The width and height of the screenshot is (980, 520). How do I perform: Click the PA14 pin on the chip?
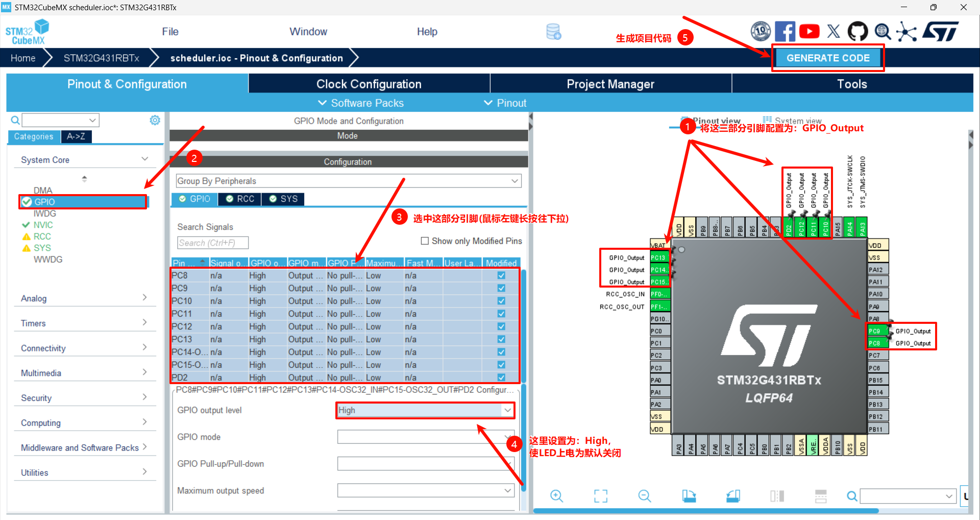click(x=850, y=228)
